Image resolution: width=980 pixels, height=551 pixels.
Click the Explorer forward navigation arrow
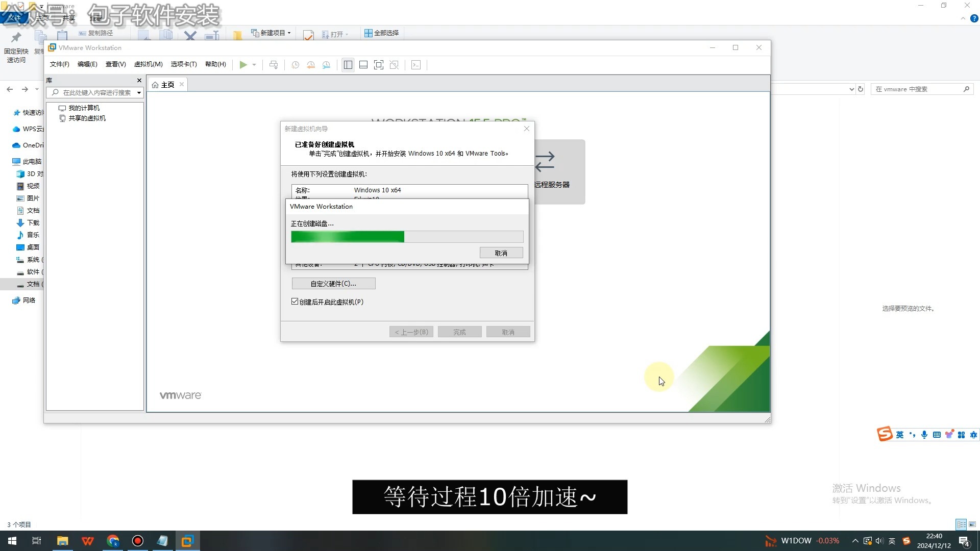coord(24,89)
